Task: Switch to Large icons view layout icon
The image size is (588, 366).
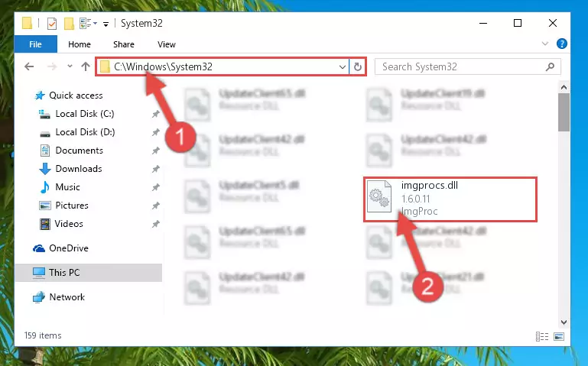Action: (559, 336)
